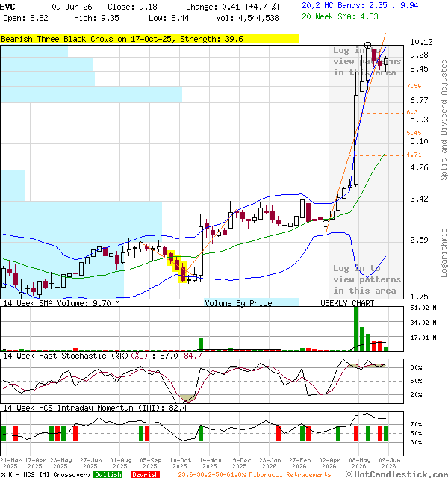Click the 10-Oct 2025 date axis label
Image resolution: width=448 pixels, height=478 pixels.
(180, 463)
